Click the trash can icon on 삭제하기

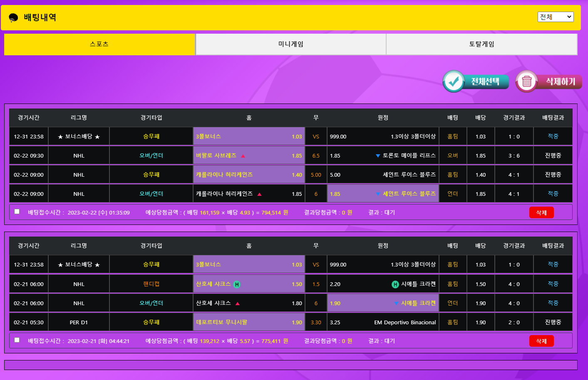click(x=527, y=81)
